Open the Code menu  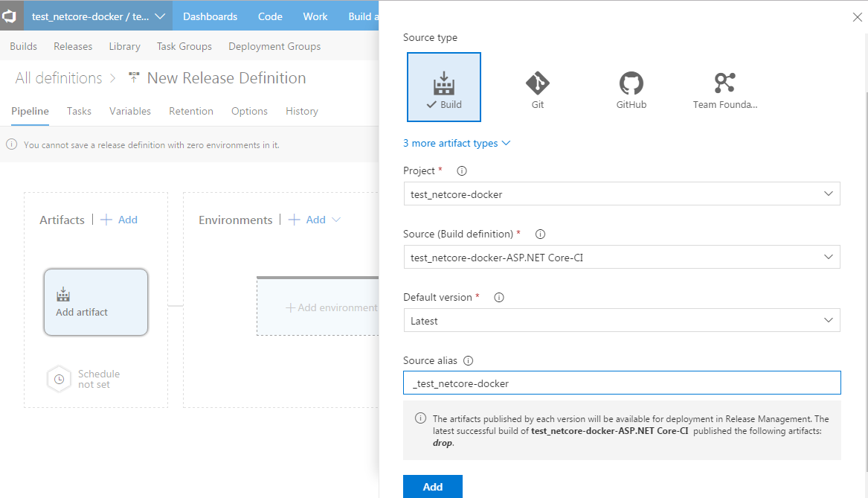coord(270,16)
